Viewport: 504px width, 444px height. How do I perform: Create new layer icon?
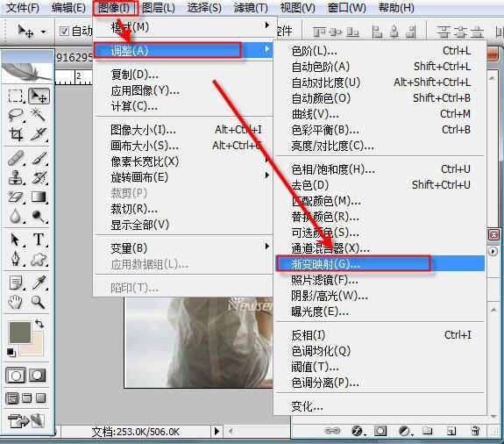[x=451, y=431]
